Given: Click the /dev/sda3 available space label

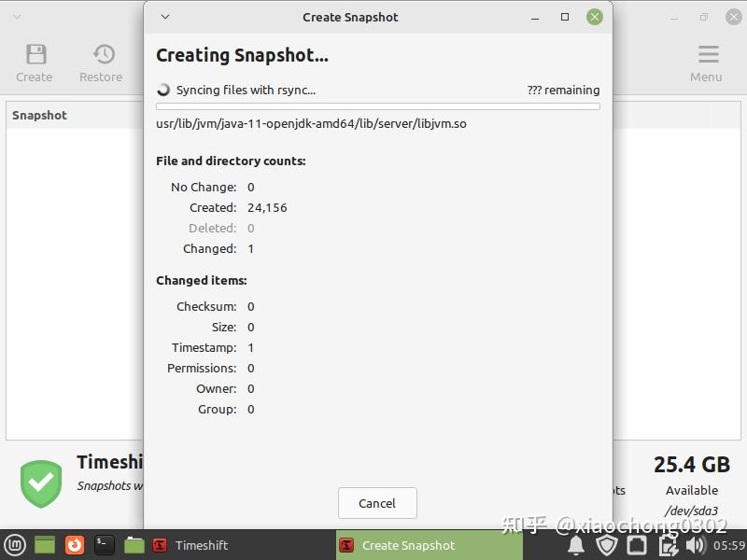Looking at the screenshot, I should (692, 511).
